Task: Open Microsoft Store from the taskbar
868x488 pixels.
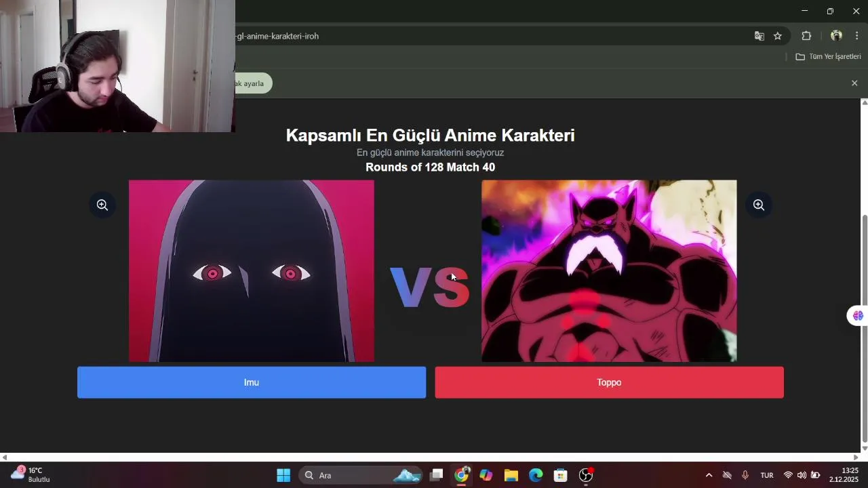Action: (x=561, y=475)
